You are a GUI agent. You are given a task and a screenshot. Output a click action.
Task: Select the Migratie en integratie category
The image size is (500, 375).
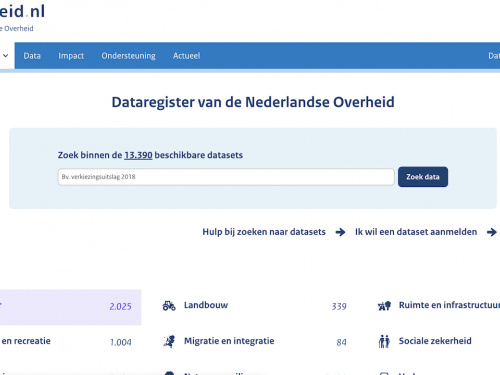tap(229, 341)
